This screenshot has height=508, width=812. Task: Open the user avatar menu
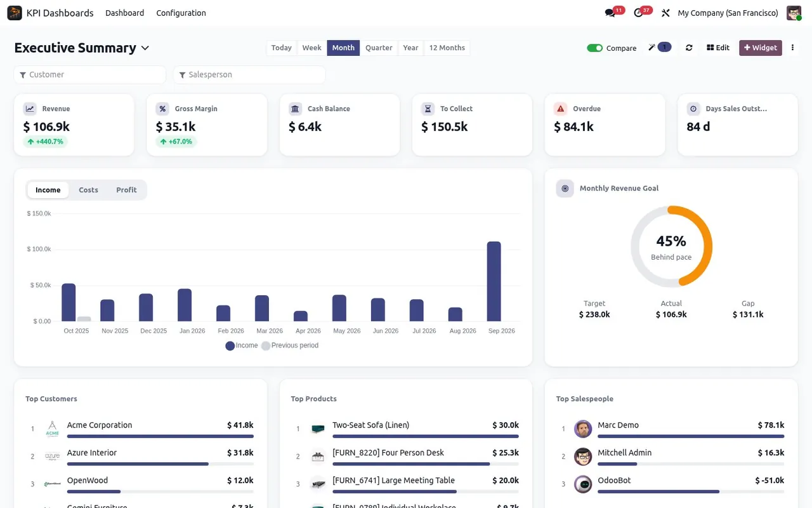pyautogui.click(x=794, y=13)
